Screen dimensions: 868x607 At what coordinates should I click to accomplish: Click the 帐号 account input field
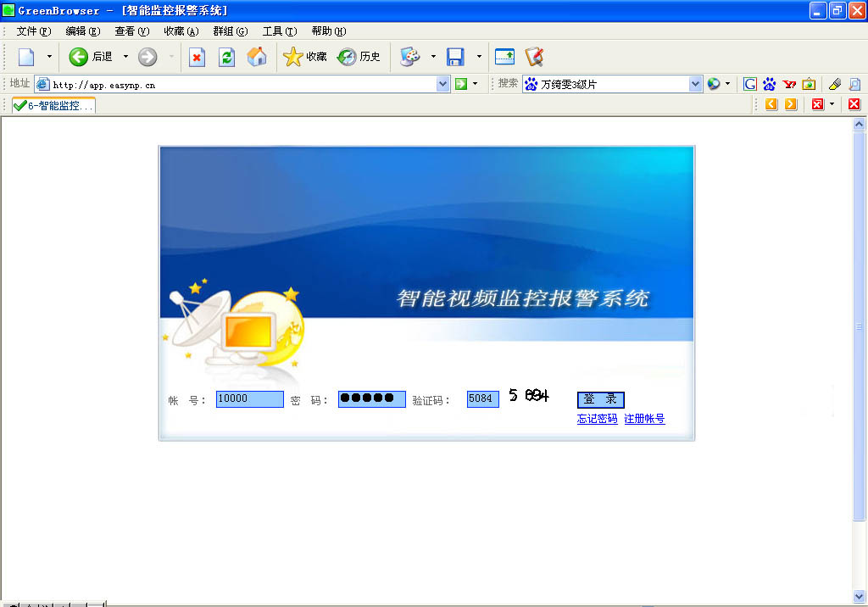pos(249,399)
